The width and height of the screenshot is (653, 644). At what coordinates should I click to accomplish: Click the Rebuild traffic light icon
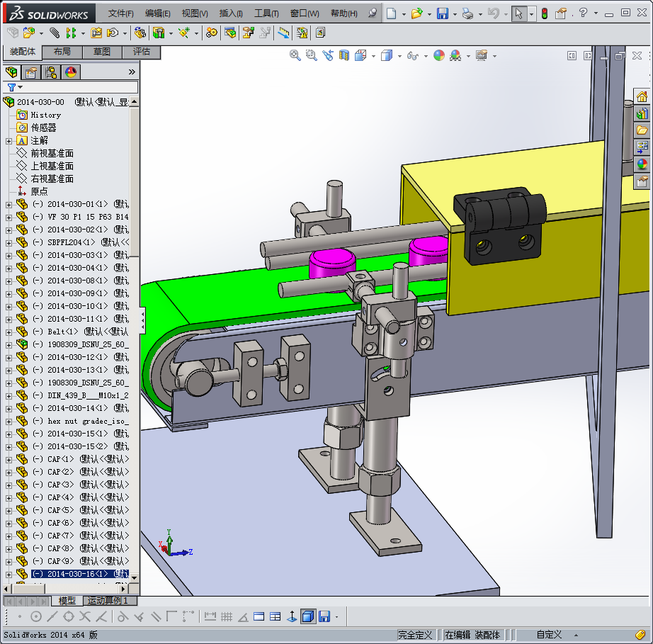(544, 13)
